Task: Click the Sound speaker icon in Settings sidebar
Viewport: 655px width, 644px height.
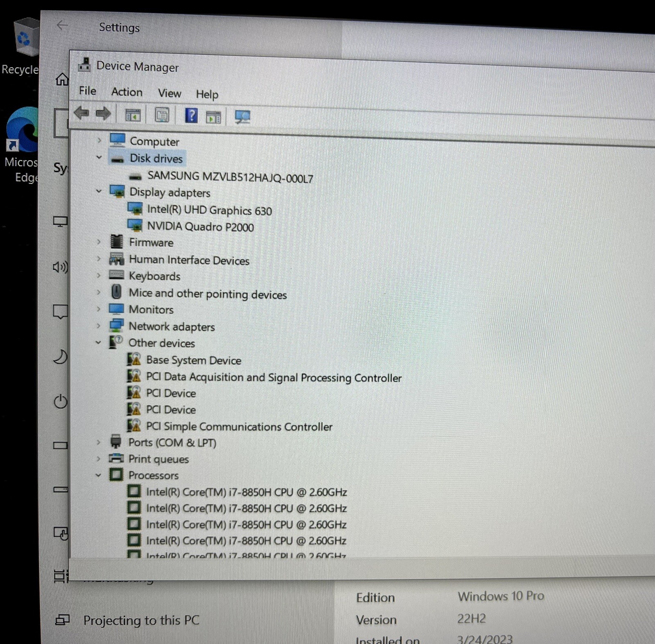Action: click(60, 267)
